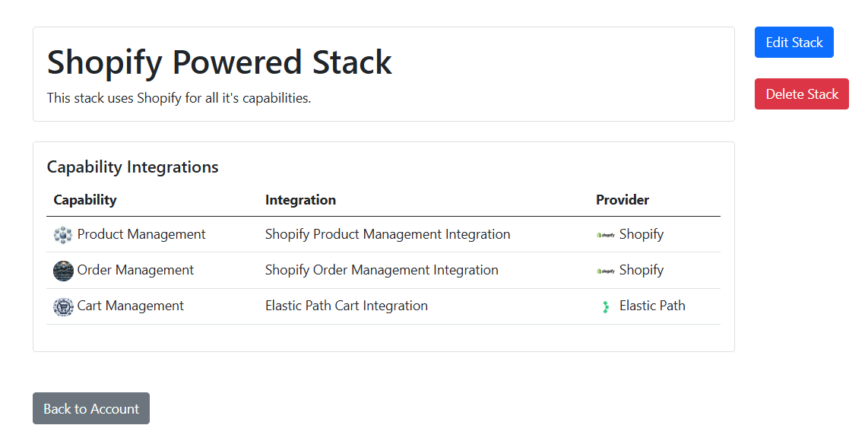Screen dimensions: 868x441
Task: Click the Capability column header
Action: (85, 200)
